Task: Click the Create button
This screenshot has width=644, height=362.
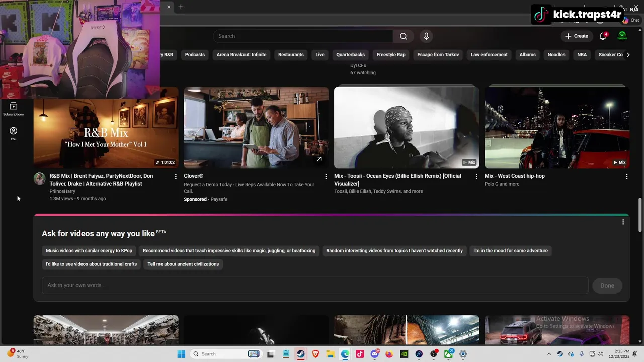Action: pyautogui.click(x=577, y=36)
